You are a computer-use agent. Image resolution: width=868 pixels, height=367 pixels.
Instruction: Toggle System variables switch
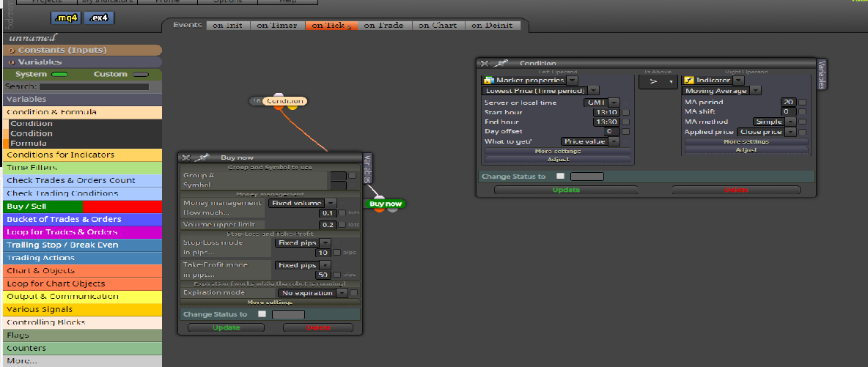pyautogui.click(x=59, y=74)
